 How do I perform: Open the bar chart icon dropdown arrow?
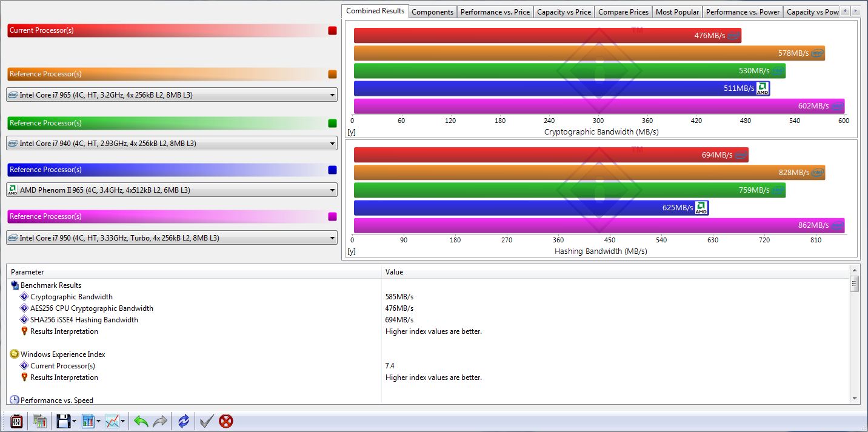tap(98, 421)
